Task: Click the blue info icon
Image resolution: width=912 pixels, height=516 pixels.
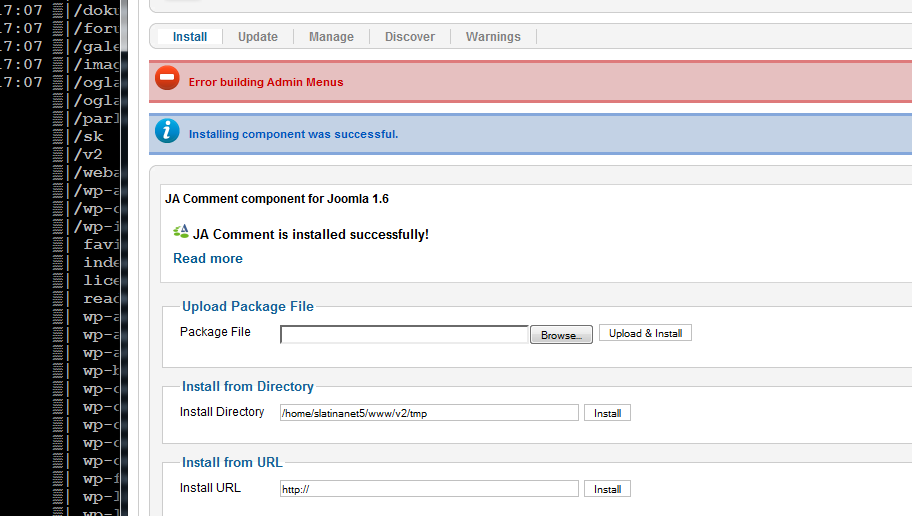Action: (x=167, y=131)
